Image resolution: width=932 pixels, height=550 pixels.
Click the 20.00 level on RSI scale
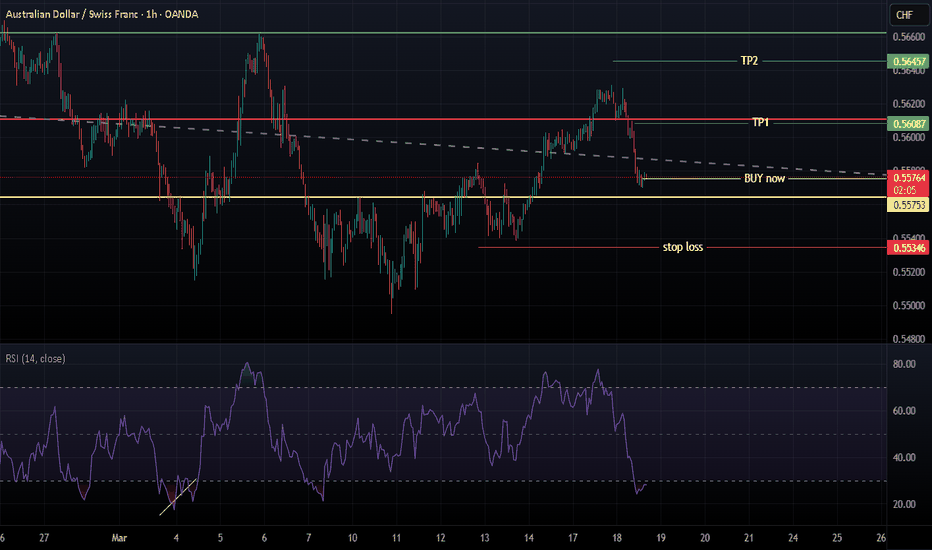904,504
